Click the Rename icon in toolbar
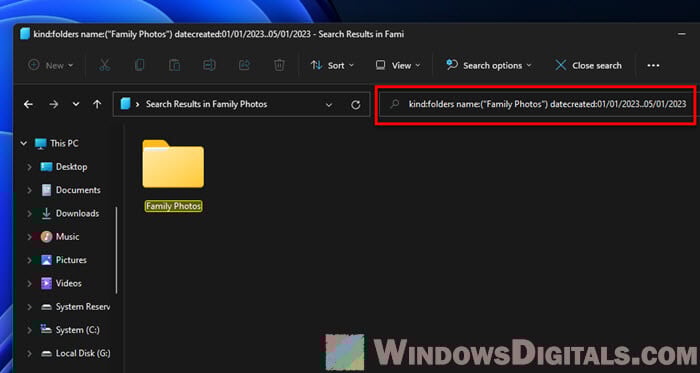 click(209, 66)
